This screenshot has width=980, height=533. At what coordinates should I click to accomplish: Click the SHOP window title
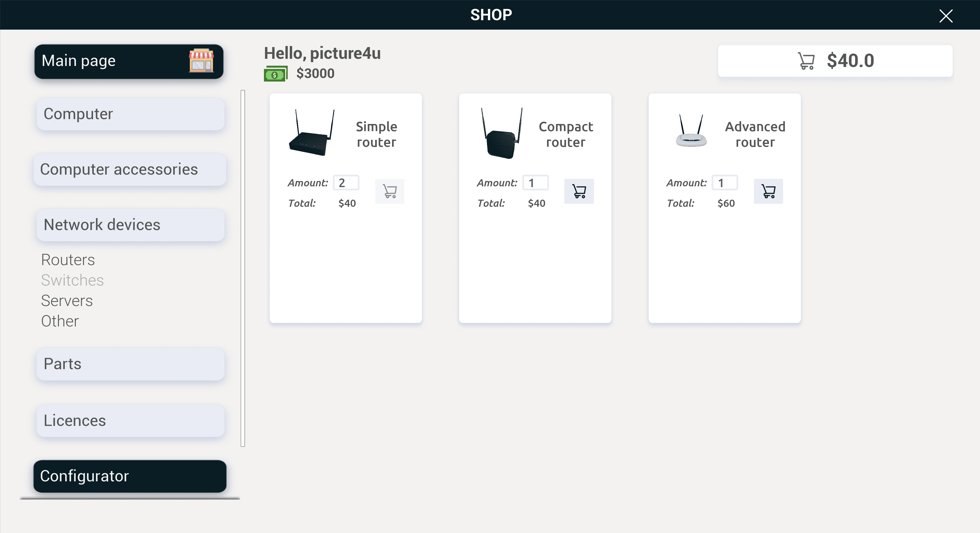tap(491, 15)
